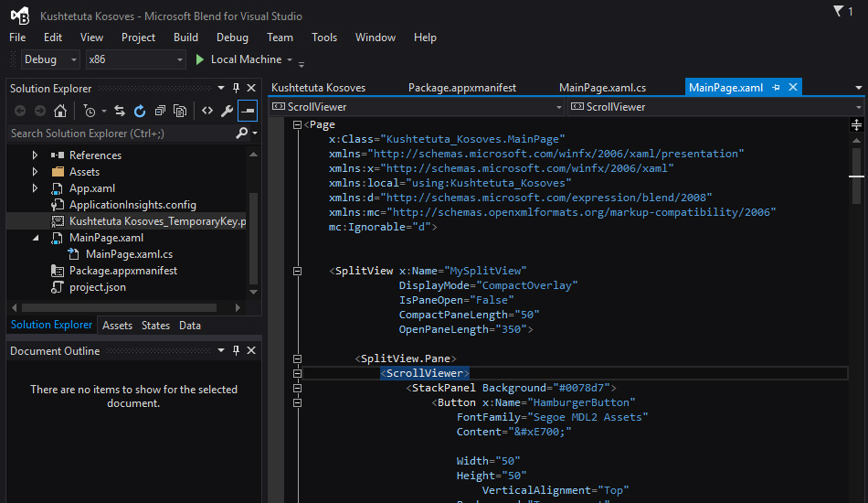Open the File menu
The width and height of the screenshot is (868, 503).
point(17,37)
